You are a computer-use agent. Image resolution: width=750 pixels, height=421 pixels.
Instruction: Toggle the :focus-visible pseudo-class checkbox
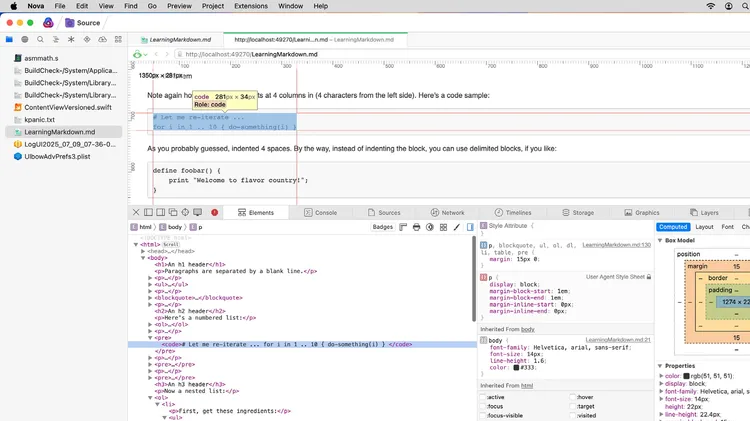click(x=483, y=415)
